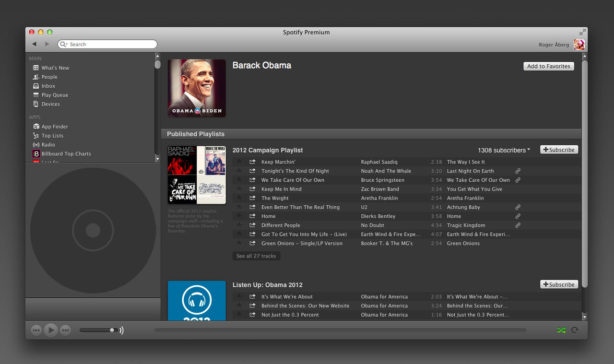Open What's New in the sidebar
614x364 pixels.
pyautogui.click(x=51, y=68)
